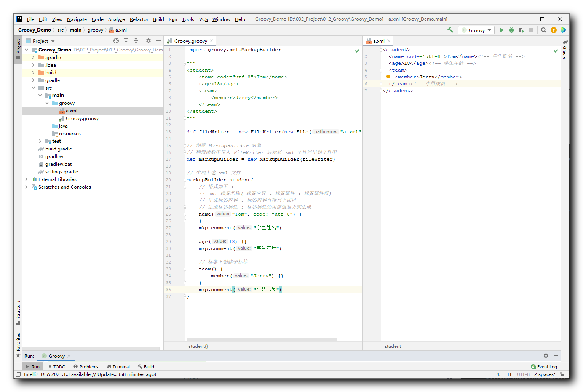Screen dimensions: 583x392
Task: Select opened file with the crosshair locator icon
Action: pos(116,41)
